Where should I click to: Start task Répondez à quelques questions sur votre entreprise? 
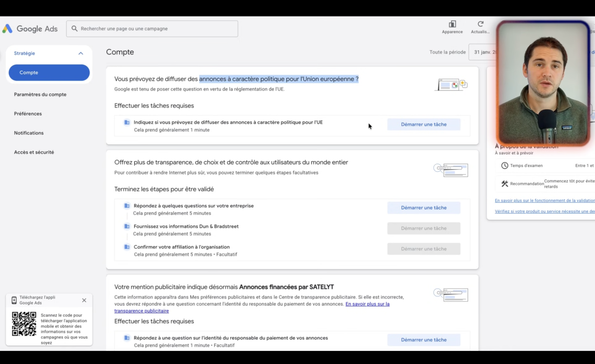click(x=424, y=208)
